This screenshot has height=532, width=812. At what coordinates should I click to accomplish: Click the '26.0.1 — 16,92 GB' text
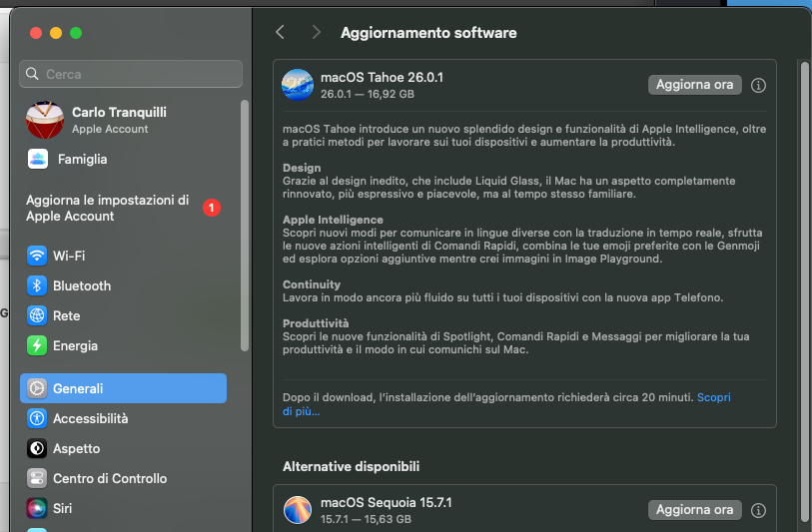click(368, 94)
